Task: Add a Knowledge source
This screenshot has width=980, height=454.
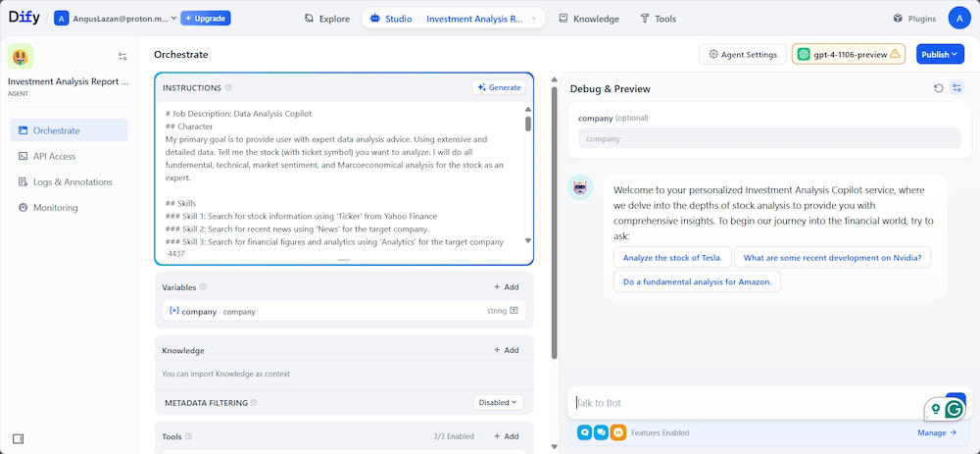Action: click(x=507, y=350)
